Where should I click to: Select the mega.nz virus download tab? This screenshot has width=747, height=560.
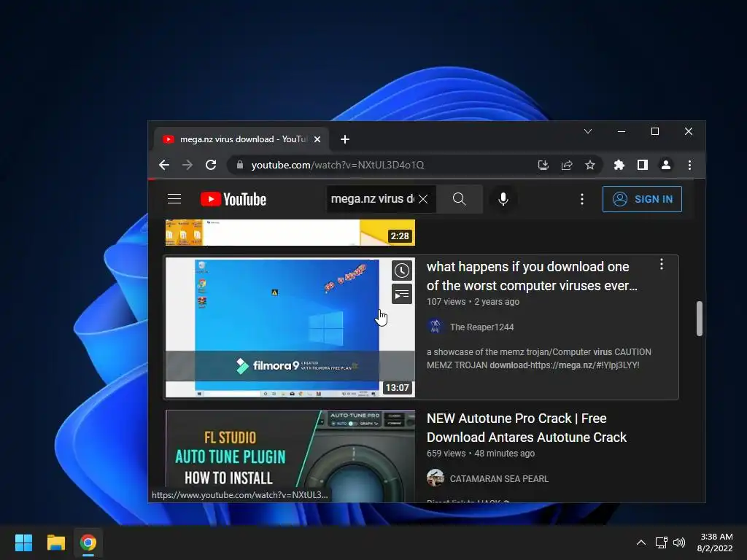(x=241, y=139)
